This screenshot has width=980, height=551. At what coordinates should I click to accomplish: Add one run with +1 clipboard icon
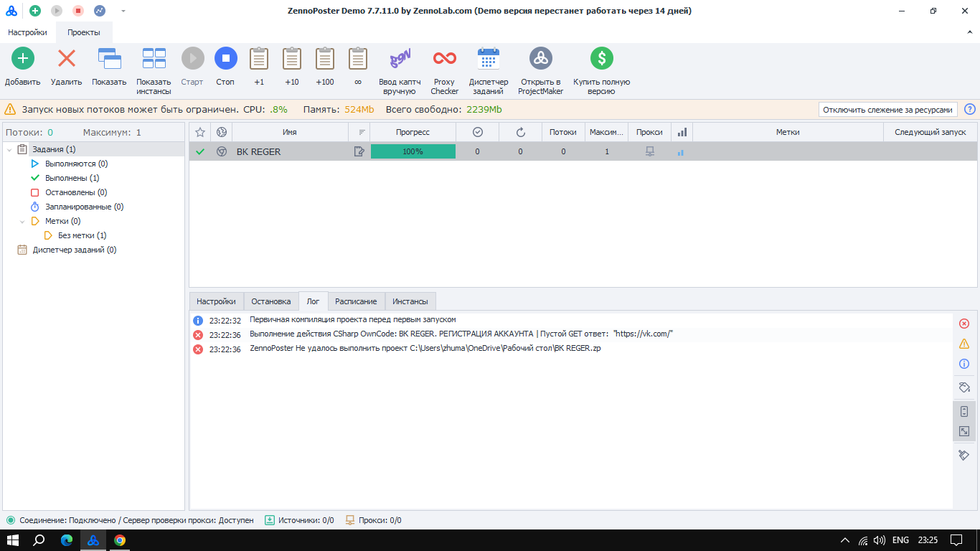point(259,58)
